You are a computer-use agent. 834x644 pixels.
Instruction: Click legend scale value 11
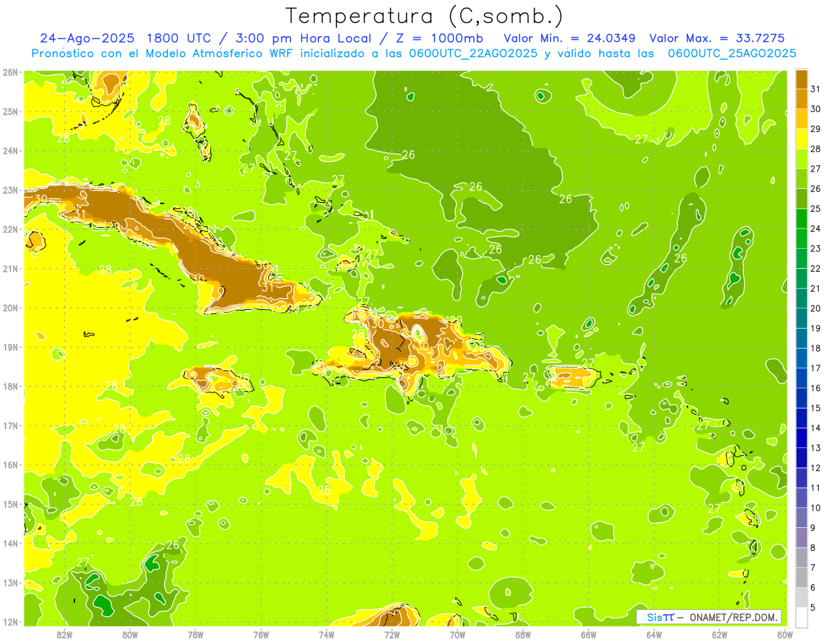[x=816, y=488]
